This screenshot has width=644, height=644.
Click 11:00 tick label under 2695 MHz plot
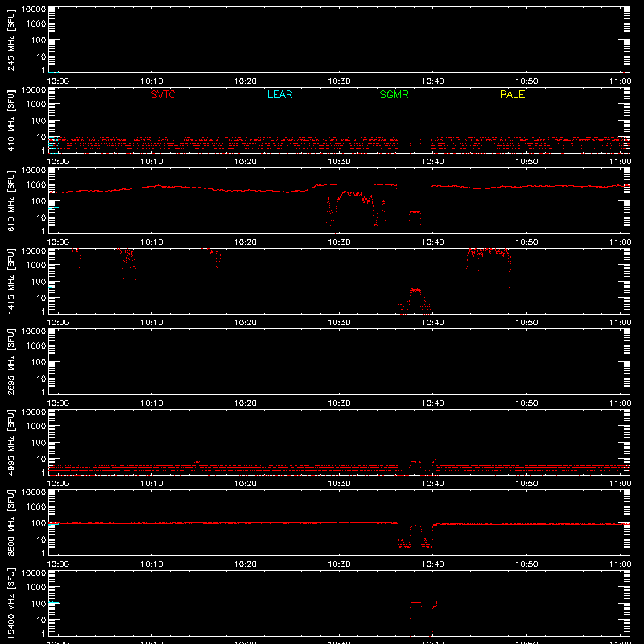click(620, 403)
